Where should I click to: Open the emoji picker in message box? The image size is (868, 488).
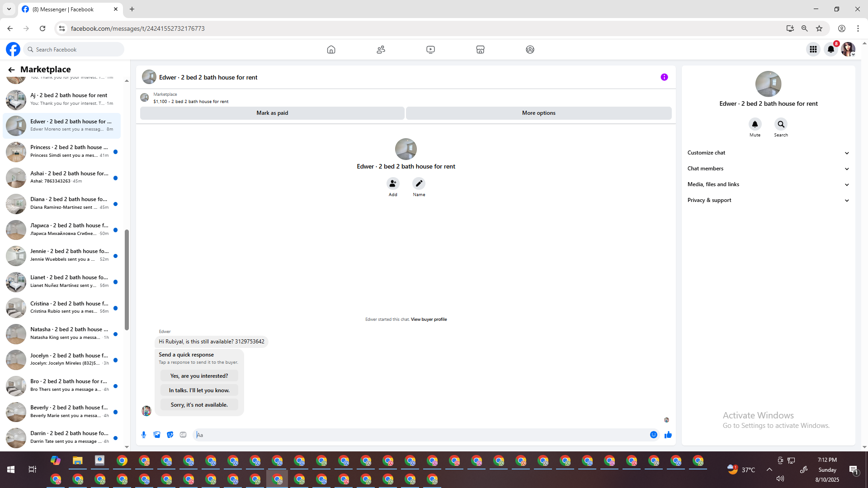[x=654, y=435]
